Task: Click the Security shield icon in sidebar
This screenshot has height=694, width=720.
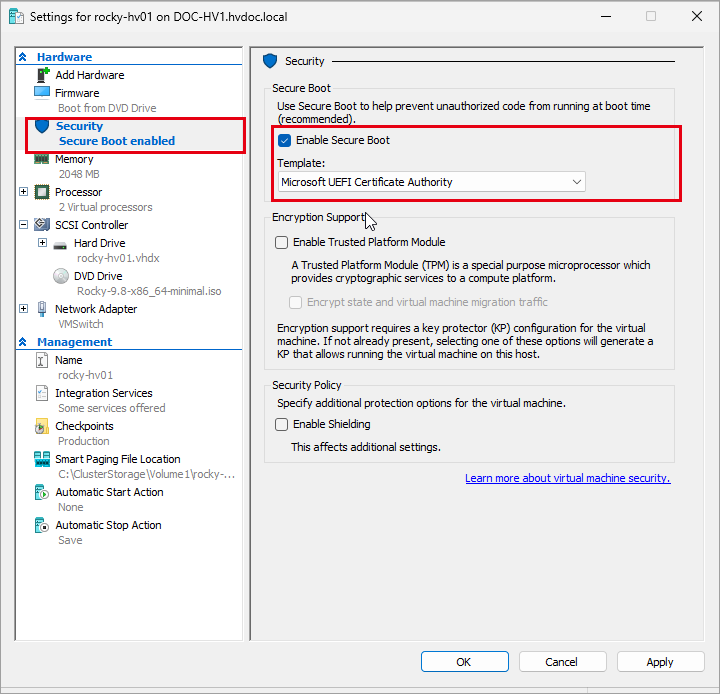Action: tap(42, 126)
